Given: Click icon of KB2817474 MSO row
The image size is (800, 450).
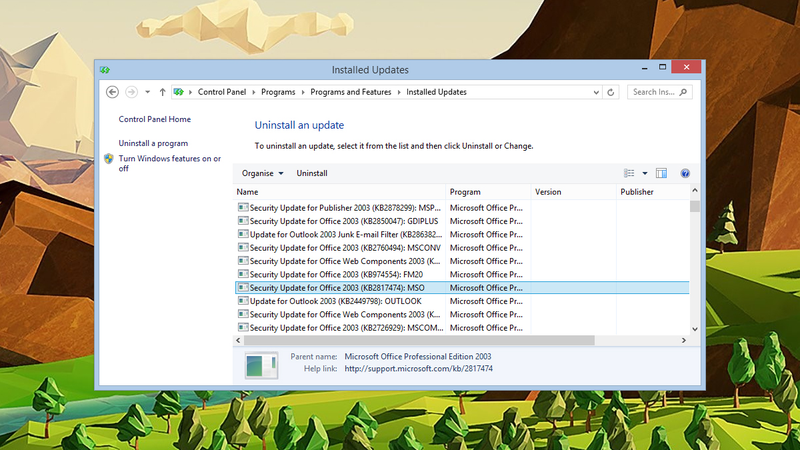Looking at the screenshot, I should pyautogui.click(x=243, y=287).
